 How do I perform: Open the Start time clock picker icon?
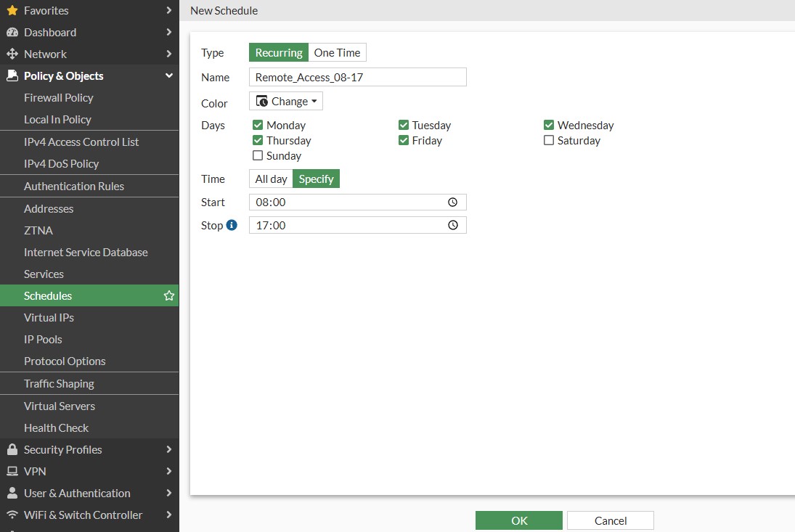[453, 202]
